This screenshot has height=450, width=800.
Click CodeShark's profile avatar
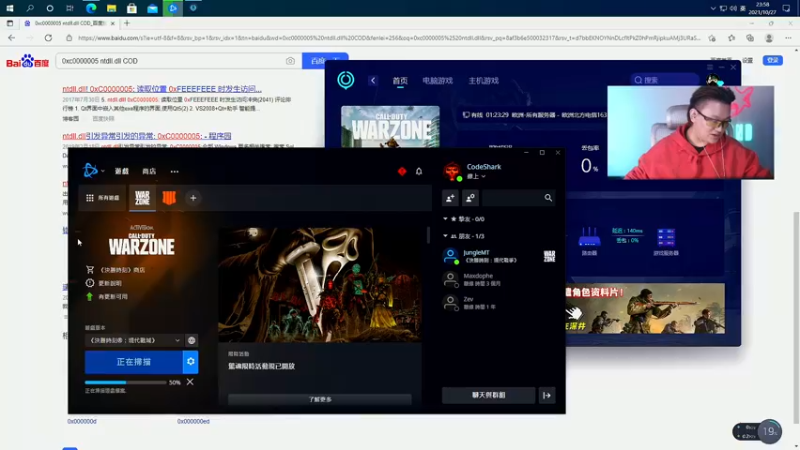(x=452, y=171)
